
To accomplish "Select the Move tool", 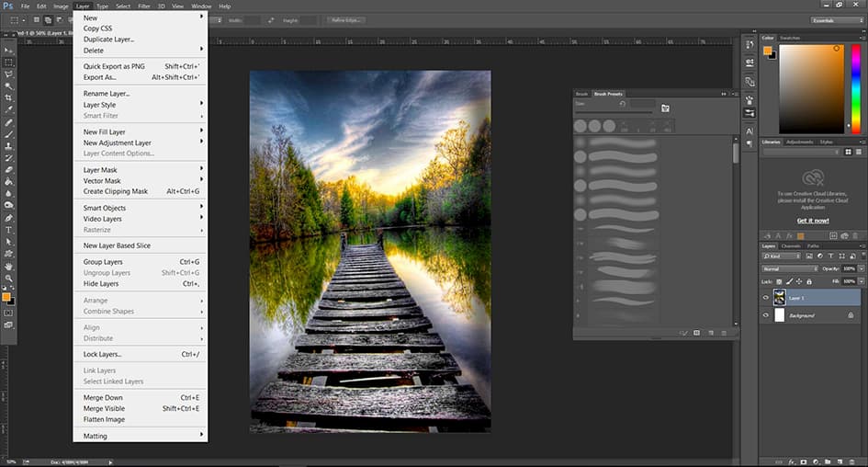I will click(9, 50).
